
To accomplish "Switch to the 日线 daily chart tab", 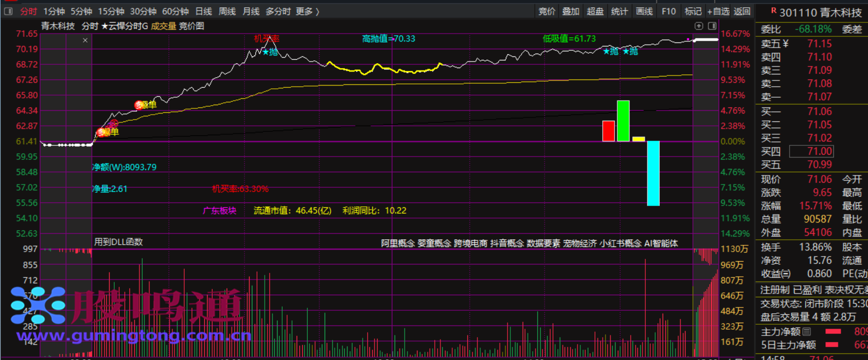I will [204, 11].
